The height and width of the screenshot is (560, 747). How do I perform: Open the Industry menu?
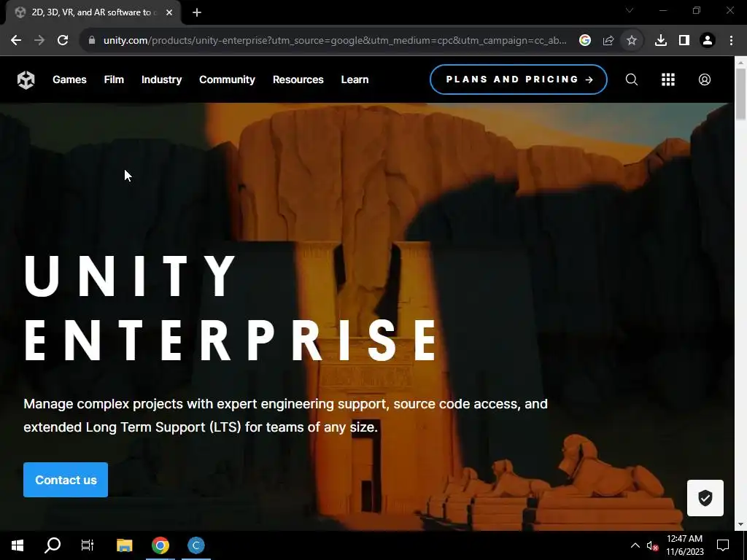(x=161, y=79)
